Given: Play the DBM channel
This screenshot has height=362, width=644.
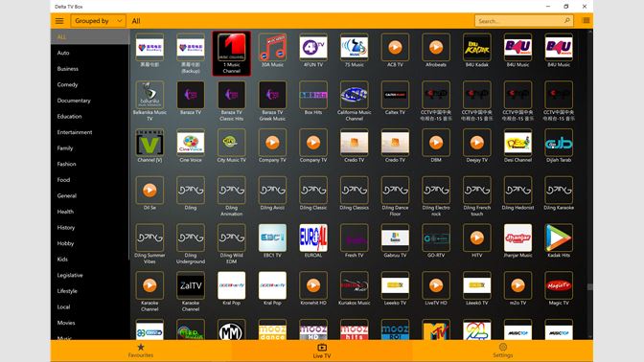Looking at the screenshot, I should (x=436, y=146).
